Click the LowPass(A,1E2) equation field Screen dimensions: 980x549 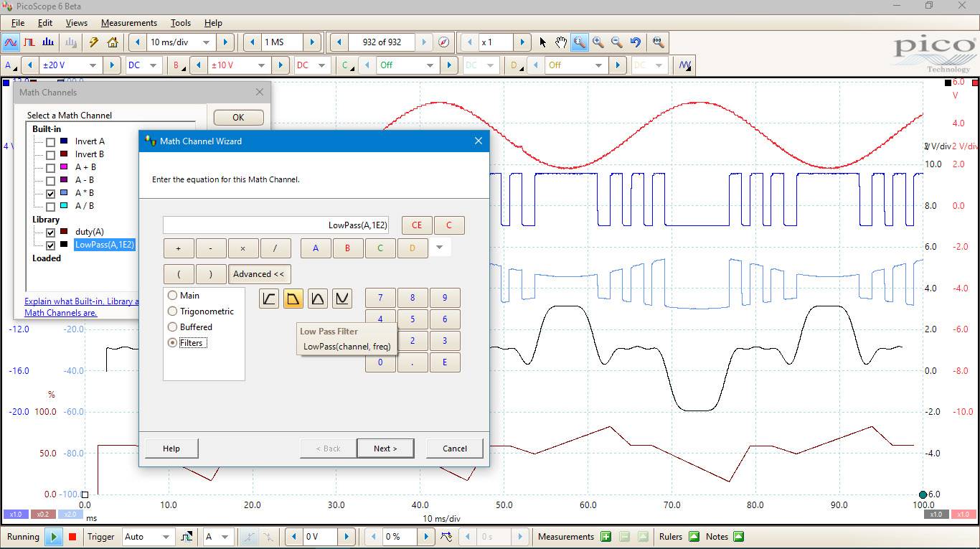[x=276, y=225]
